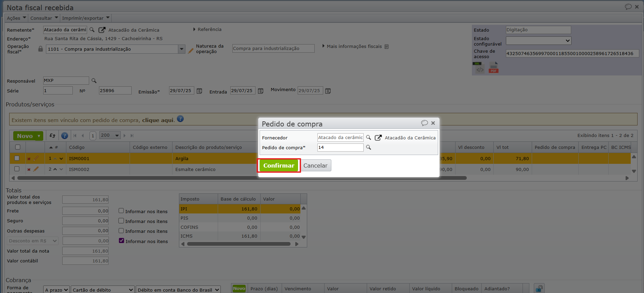
Task: Open products grid help icon
Action: [64, 136]
